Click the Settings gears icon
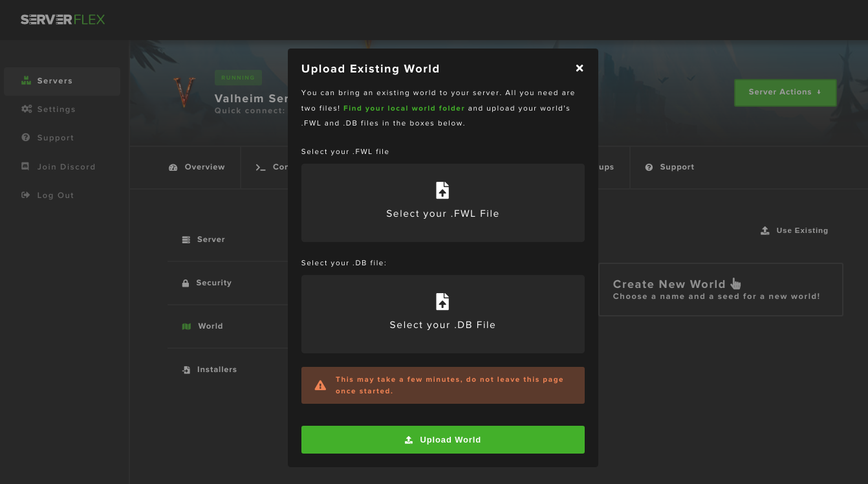 (x=27, y=109)
